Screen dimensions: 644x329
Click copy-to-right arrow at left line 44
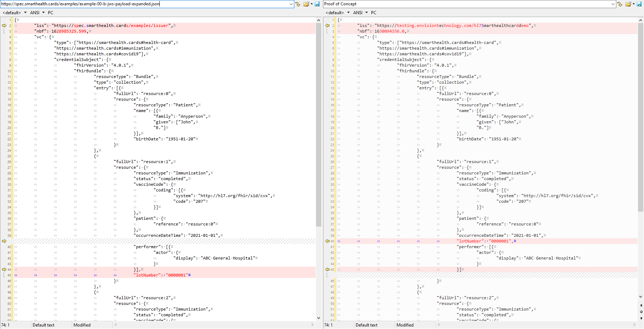pos(4,269)
